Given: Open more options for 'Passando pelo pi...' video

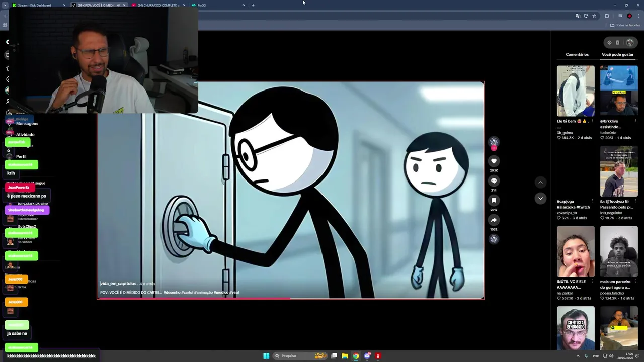Looking at the screenshot, I should 635,202.
